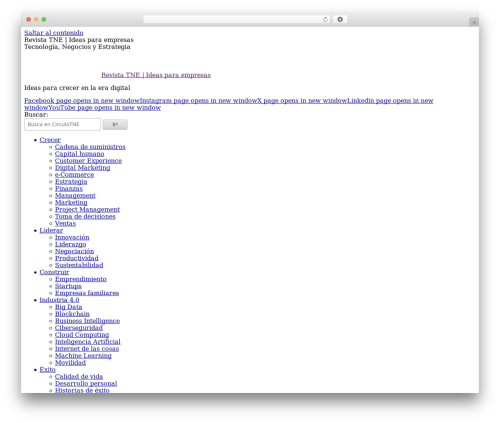This screenshot has width=500, height=423.
Task: Open the YouTube page link
Action: click(x=105, y=108)
